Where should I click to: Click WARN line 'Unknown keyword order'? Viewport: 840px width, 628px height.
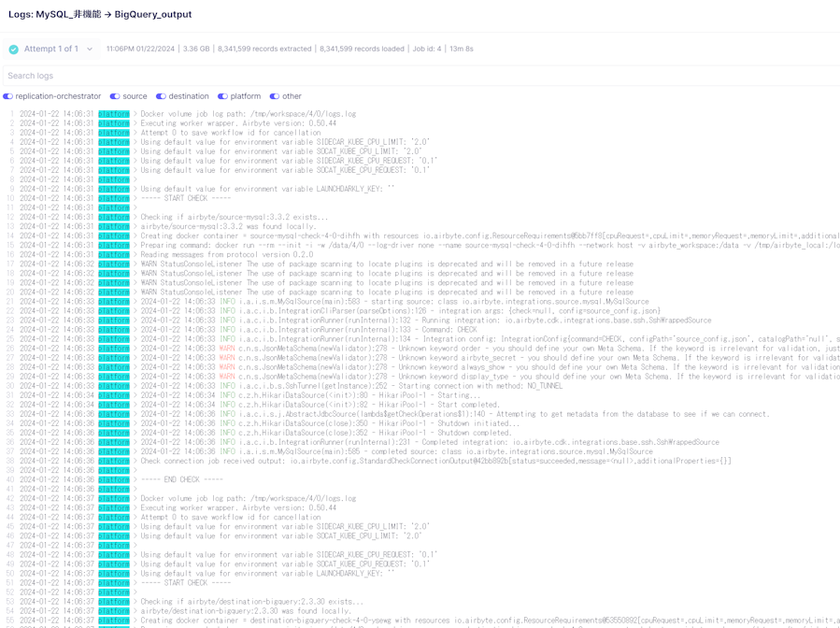491,349
